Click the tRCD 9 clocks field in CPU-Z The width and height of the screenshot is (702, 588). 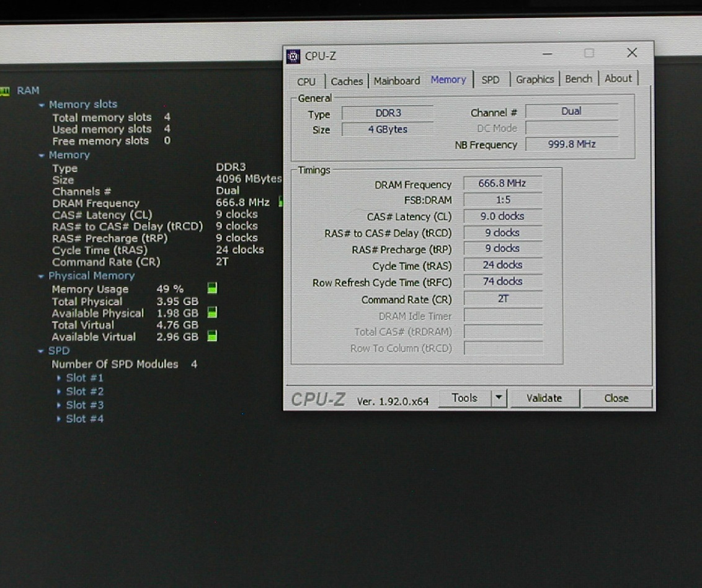502,233
